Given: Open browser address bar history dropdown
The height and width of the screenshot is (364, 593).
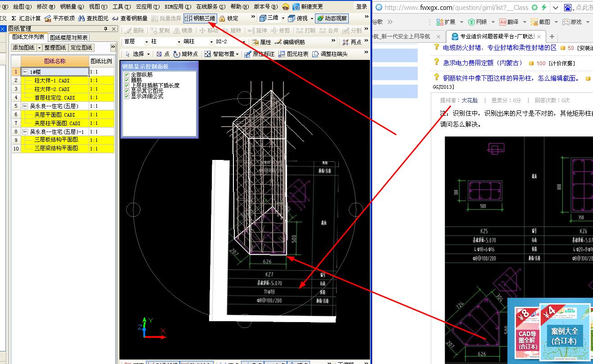Looking at the screenshot, I should tap(556, 8).
